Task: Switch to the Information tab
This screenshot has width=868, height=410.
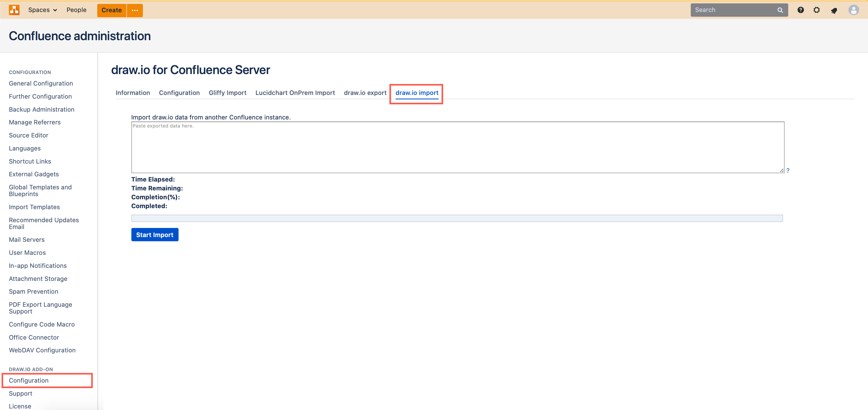Action: 132,93
